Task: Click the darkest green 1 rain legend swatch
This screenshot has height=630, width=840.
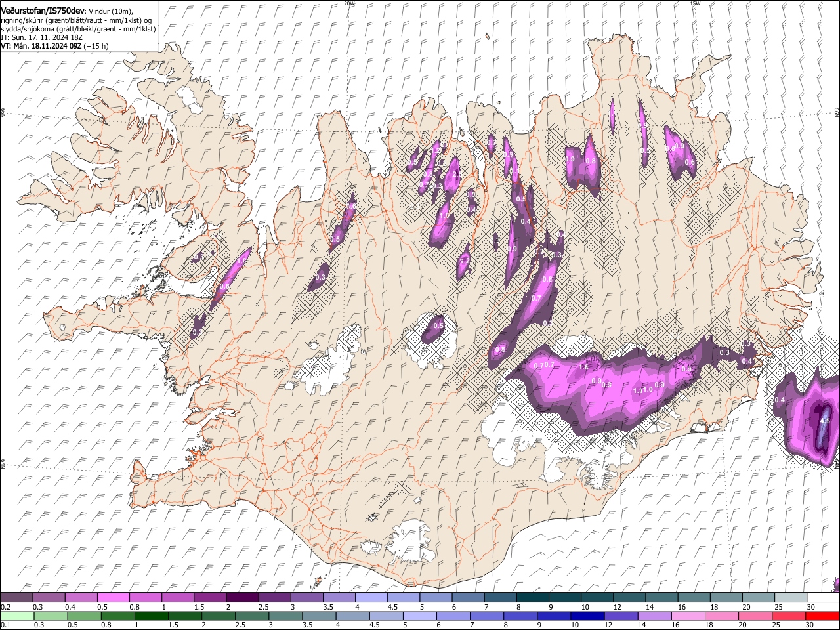Action: 151,616
